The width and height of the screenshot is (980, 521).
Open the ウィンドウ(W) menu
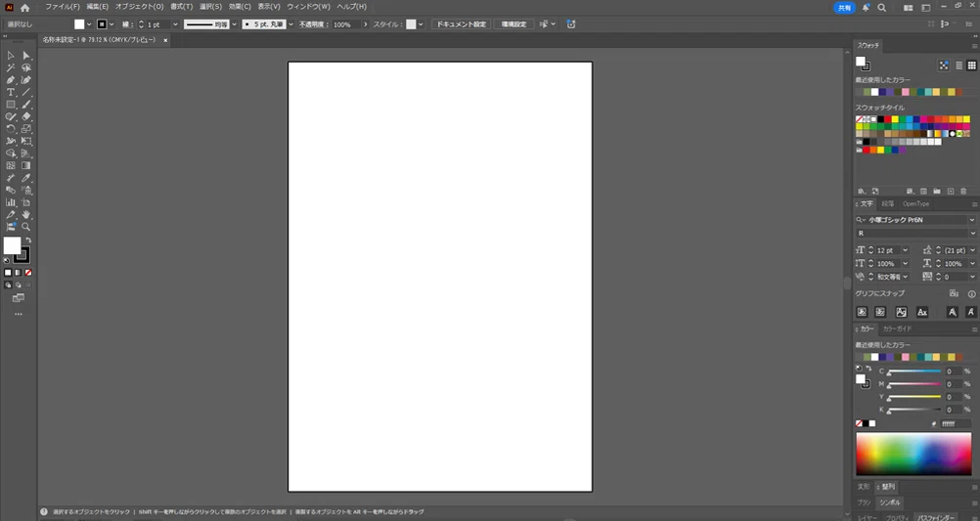tap(308, 7)
